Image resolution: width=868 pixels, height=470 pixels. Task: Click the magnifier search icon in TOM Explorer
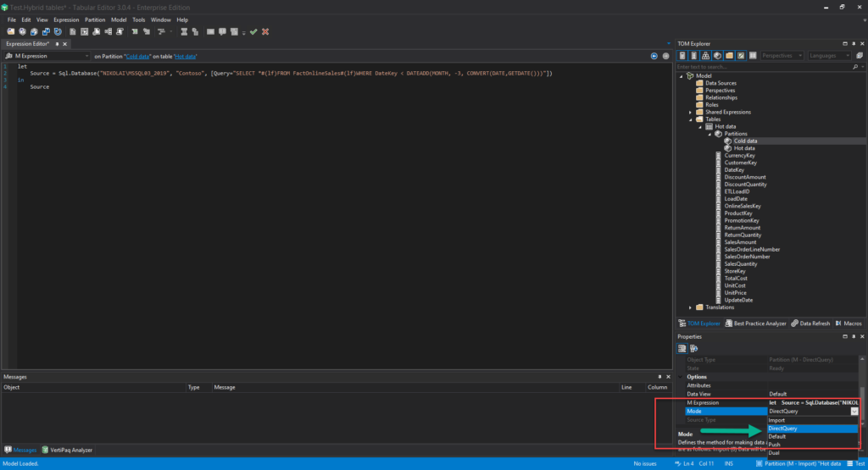point(855,67)
